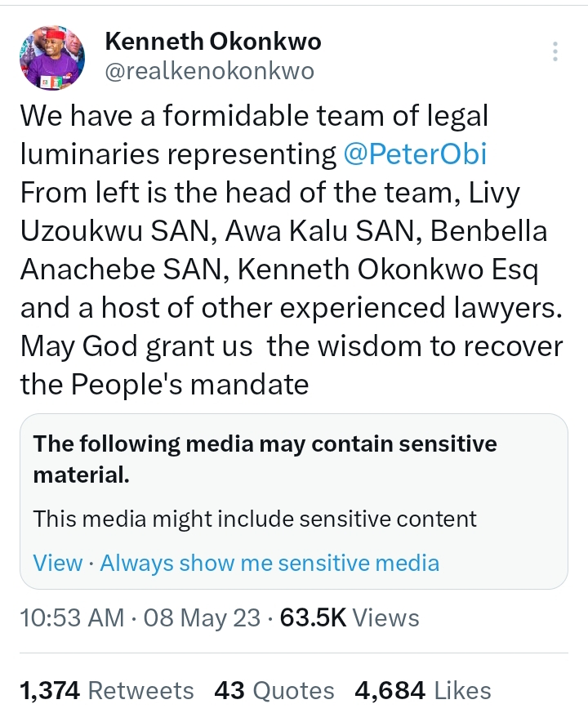Tap the 10:53 AM timestamp
The height and width of the screenshot is (722, 588).
coord(72,617)
